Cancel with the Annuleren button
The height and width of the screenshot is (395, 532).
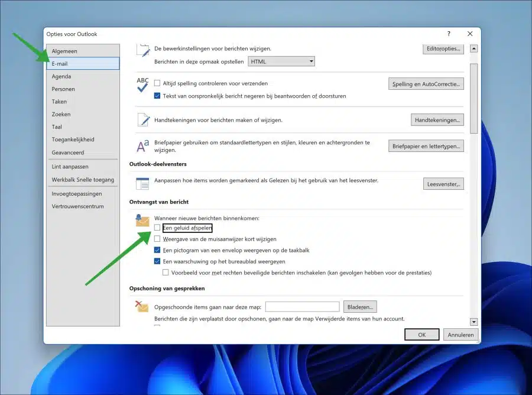tap(460, 335)
